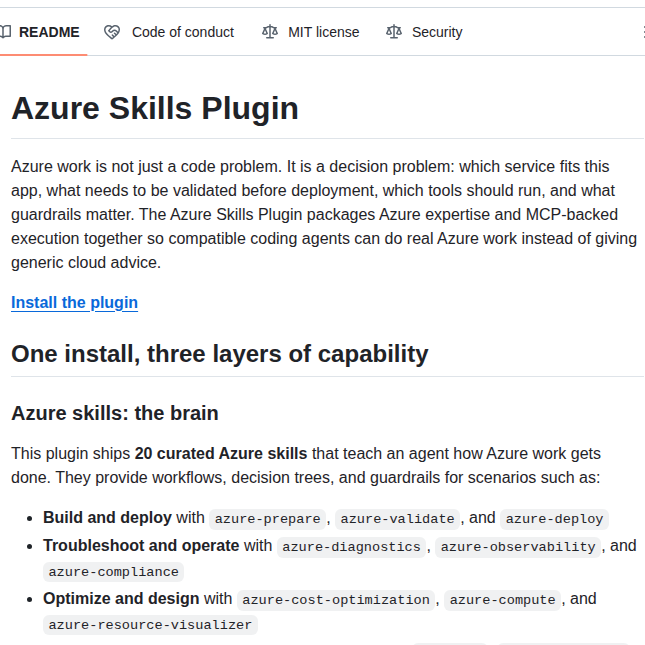Click the azure-validate code label
The image size is (645, 645).
(397, 519)
